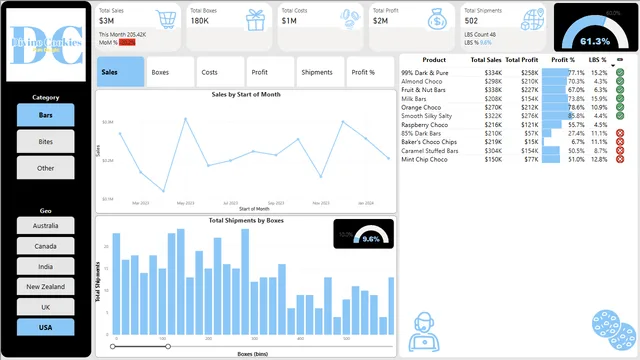This screenshot has width=640, height=360.
Task: Click the May 2023 peak point on sales line
Action: click(185, 119)
